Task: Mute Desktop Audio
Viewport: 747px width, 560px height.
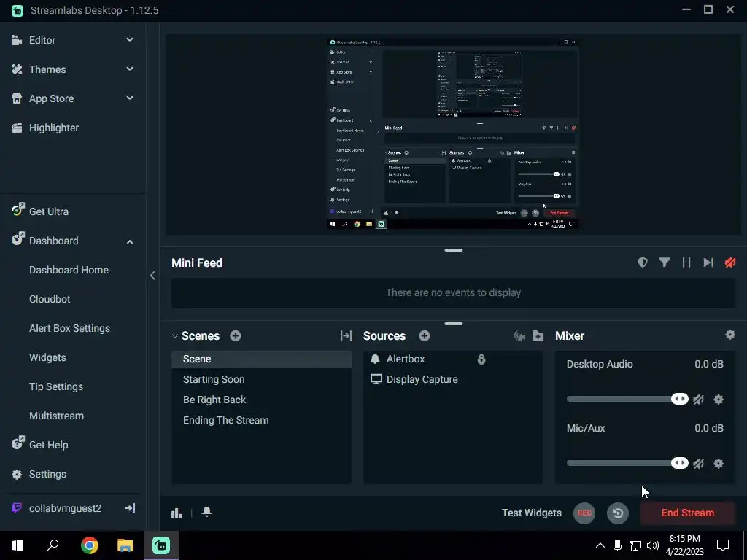Action: 698,400
